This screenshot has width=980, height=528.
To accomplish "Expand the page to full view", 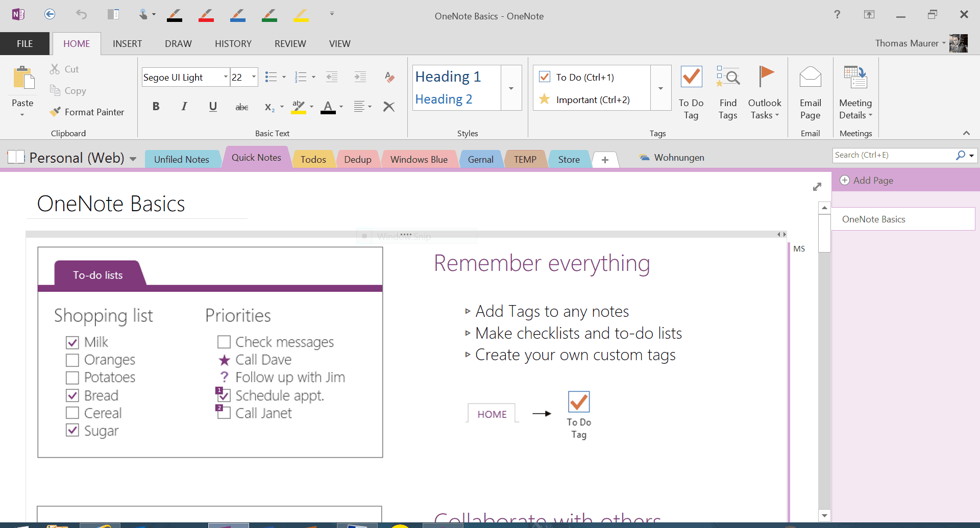I will [x=817, y=187].
